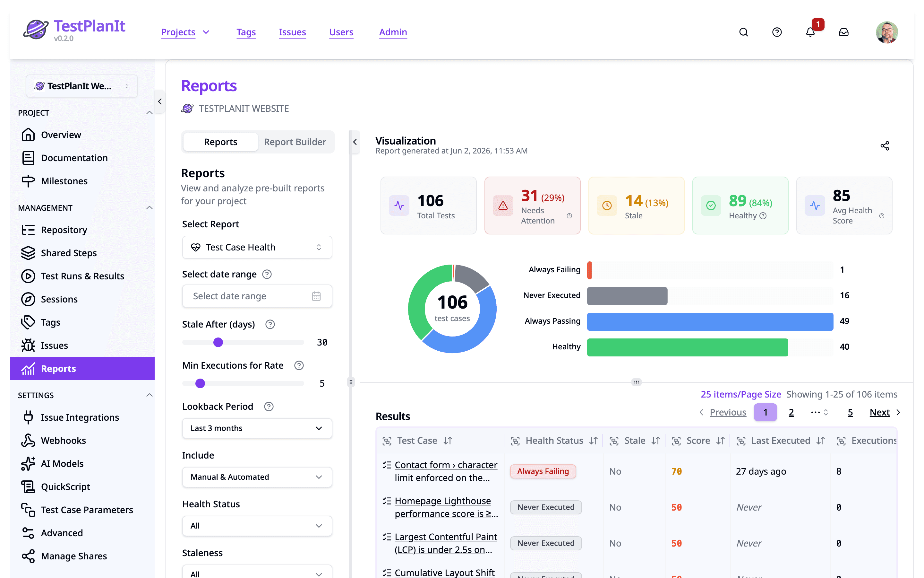924x578 pixels.
Task: Click info icon on Needs Attention card
Action: (x=569, y=215)
